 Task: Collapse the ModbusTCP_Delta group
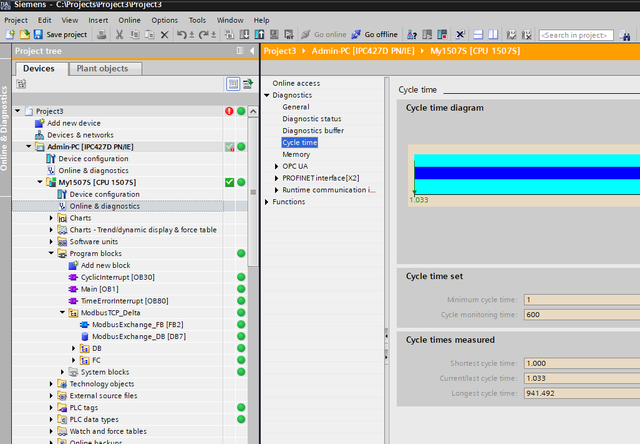point(62,312)
